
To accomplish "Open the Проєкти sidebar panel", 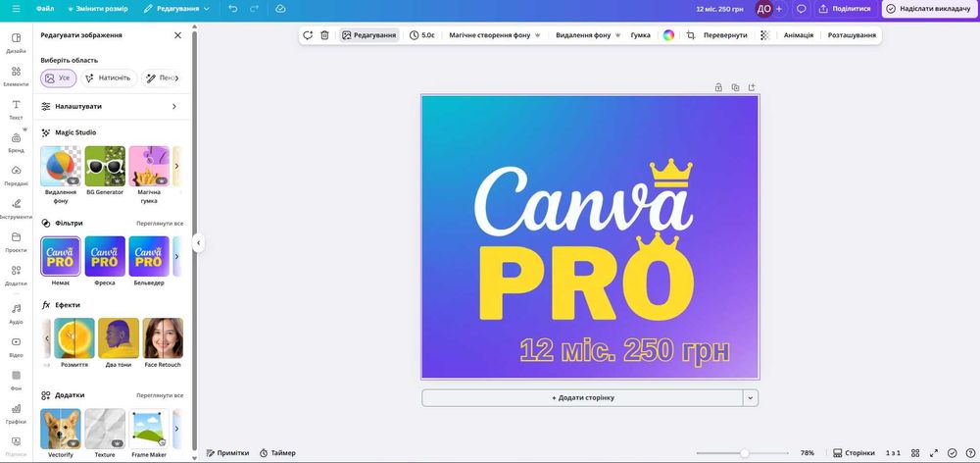I will pos(17,241).
